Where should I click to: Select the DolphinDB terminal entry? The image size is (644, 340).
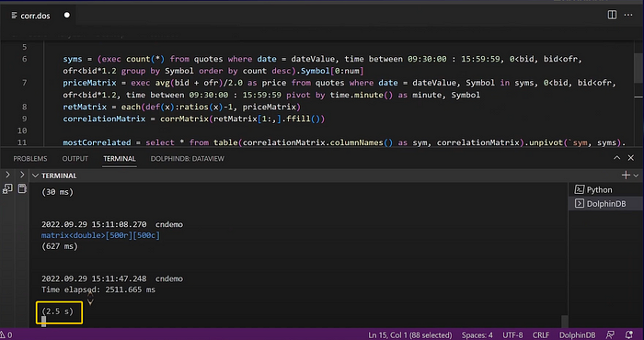(605, 204)
